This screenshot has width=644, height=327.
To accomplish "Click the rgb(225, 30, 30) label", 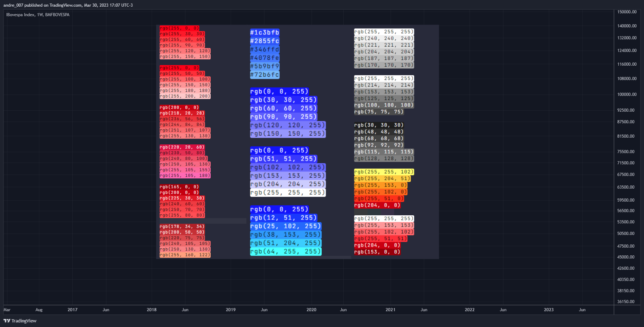I will pyautogui.click(x=182, y=198).
